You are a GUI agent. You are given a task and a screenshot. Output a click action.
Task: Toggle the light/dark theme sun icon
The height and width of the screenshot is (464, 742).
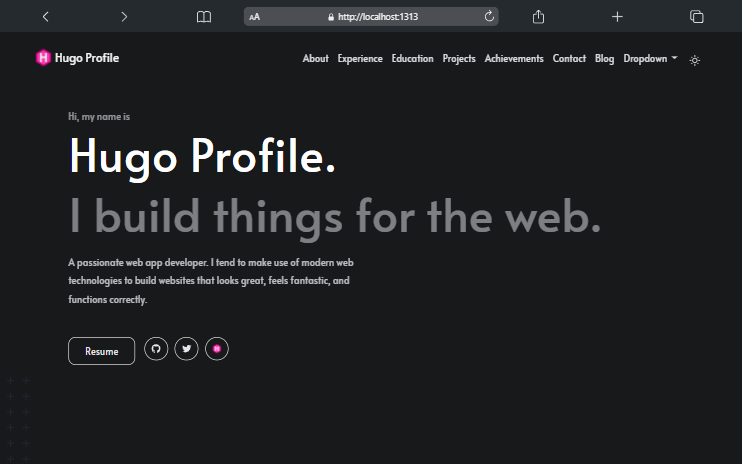point(695,60)
